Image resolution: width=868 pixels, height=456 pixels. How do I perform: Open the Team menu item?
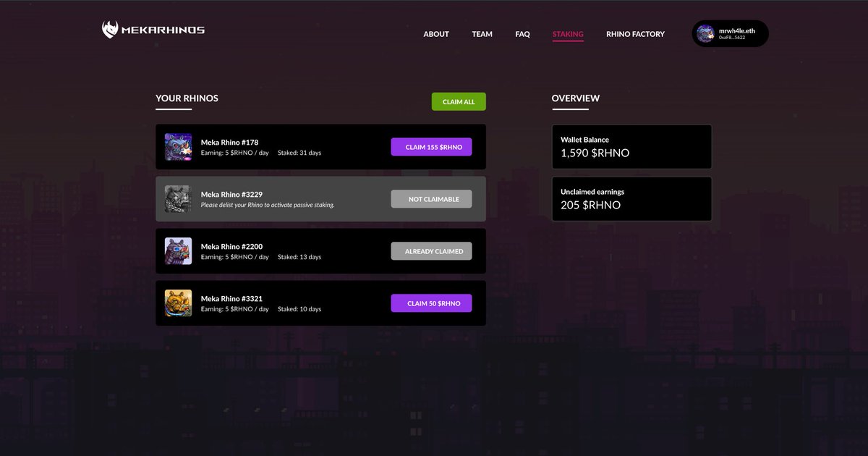pyautogui.click(x=482, y=34)
